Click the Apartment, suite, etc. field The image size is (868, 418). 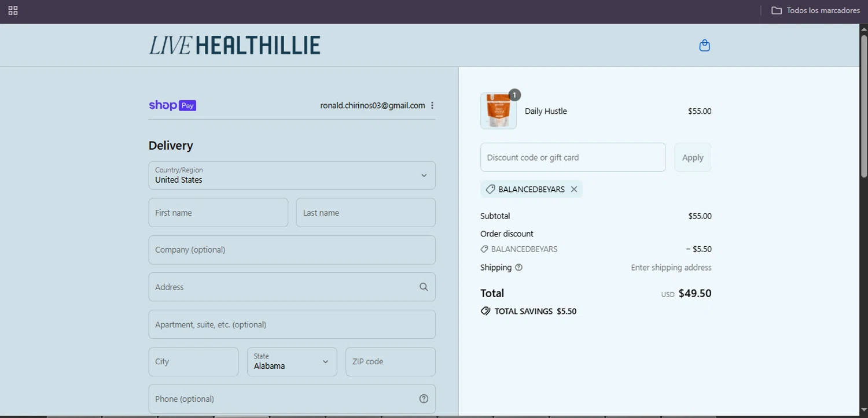[292, 324]
